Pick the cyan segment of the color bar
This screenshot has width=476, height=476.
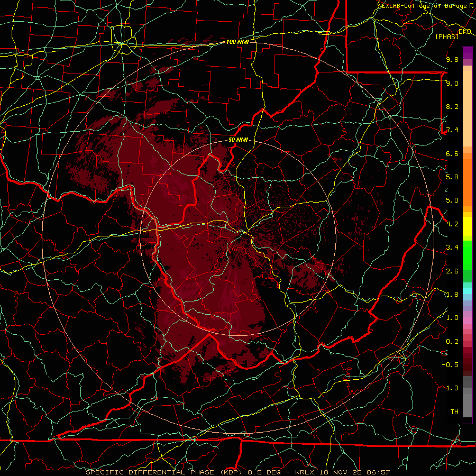pyautogui.click(x=467, y=291)
